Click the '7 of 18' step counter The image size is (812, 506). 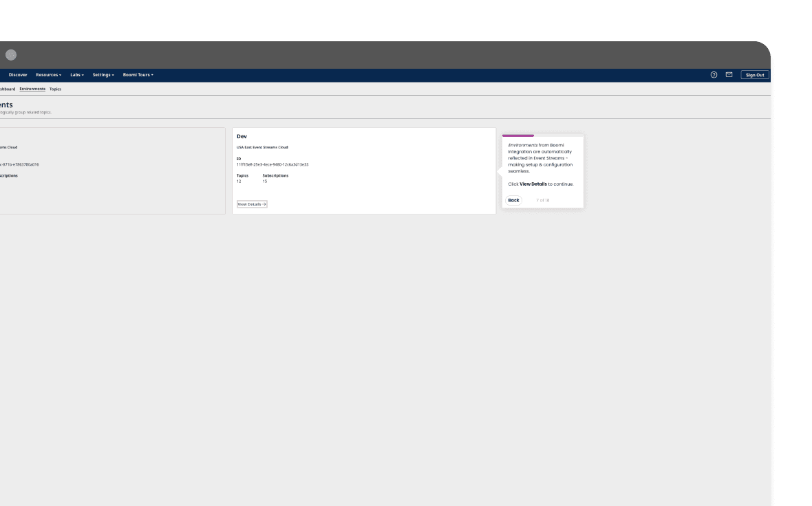pos(543,200)
